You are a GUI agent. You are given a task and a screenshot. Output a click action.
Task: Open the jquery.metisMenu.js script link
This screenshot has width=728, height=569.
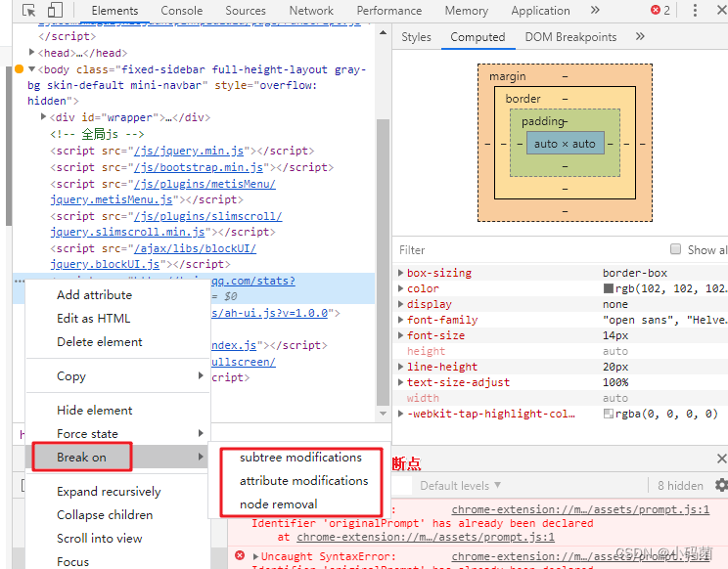tap(112, 199)
